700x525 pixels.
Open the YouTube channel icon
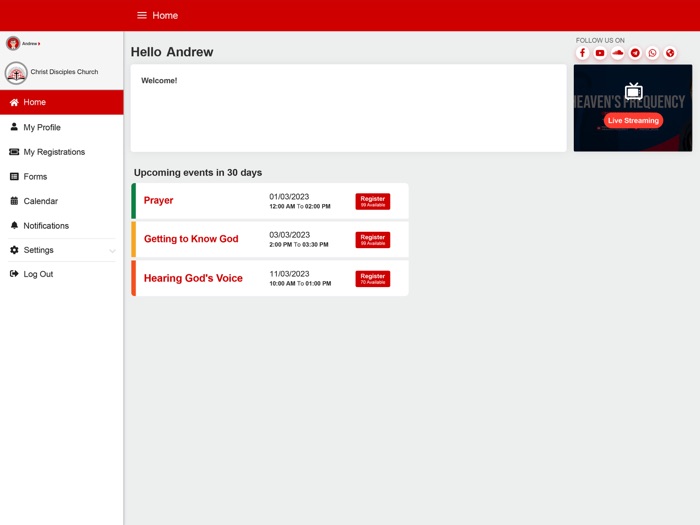(x=600, y=53)
